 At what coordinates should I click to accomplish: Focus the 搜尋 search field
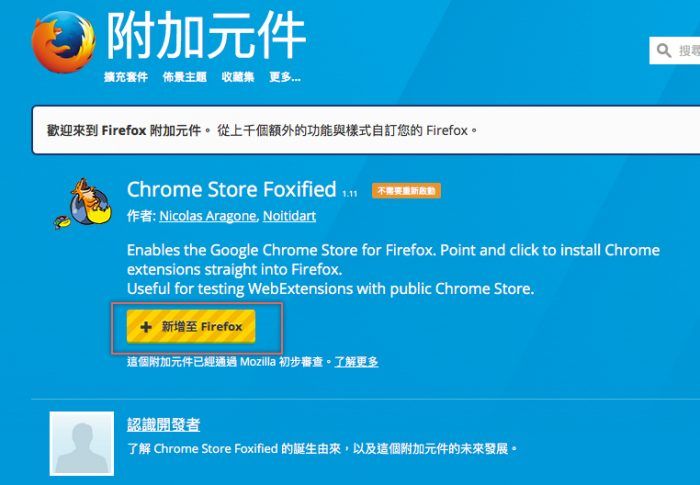pyautogui.click(x=688, y=50)
